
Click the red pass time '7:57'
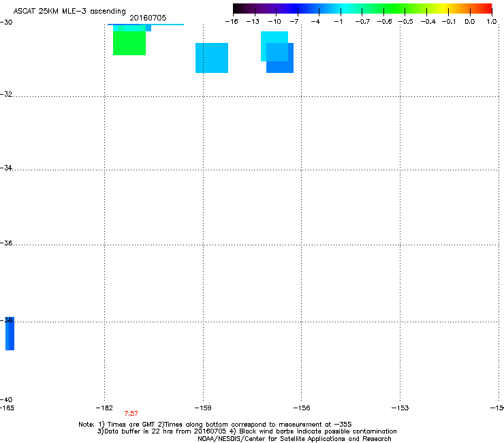pos(131,414)
